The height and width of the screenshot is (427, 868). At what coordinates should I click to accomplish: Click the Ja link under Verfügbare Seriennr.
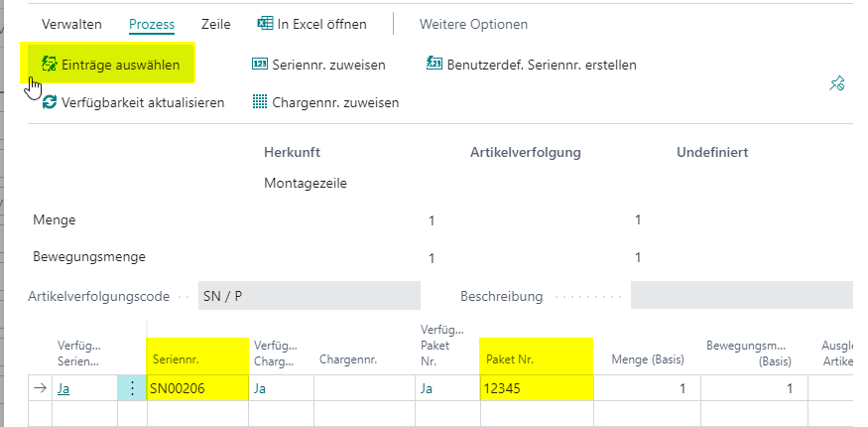63,389
